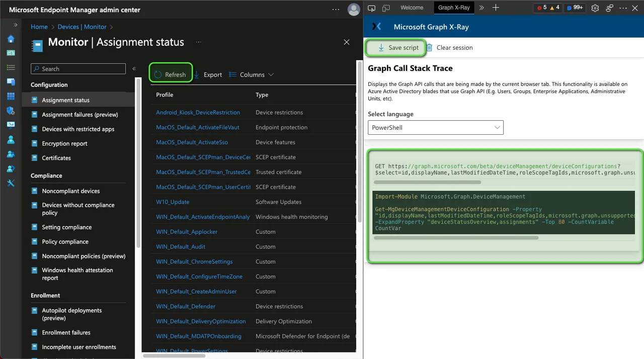
Task: Show more DevTools tabs chevron
Action: [x=481, y=8]
